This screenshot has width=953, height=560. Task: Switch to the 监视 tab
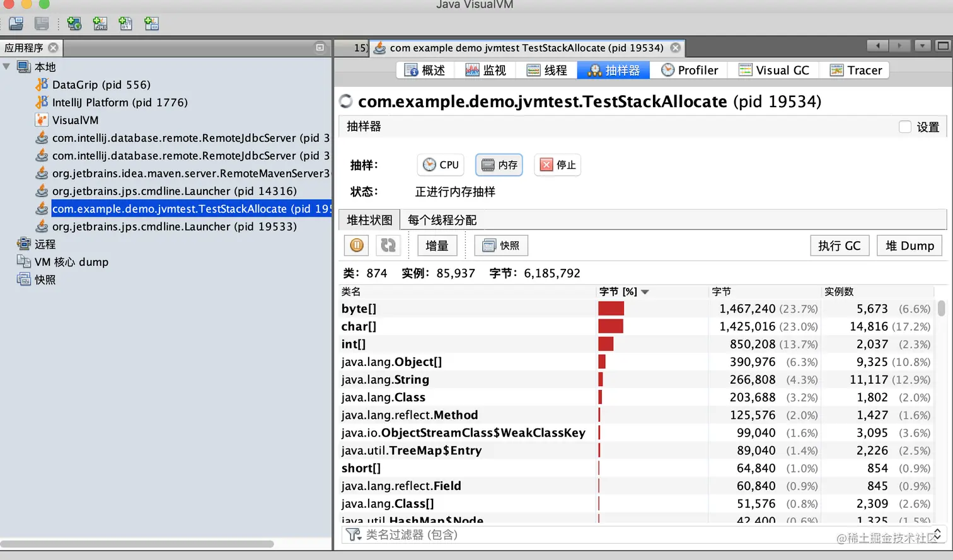pyautogui.click(x=485, y=70)
